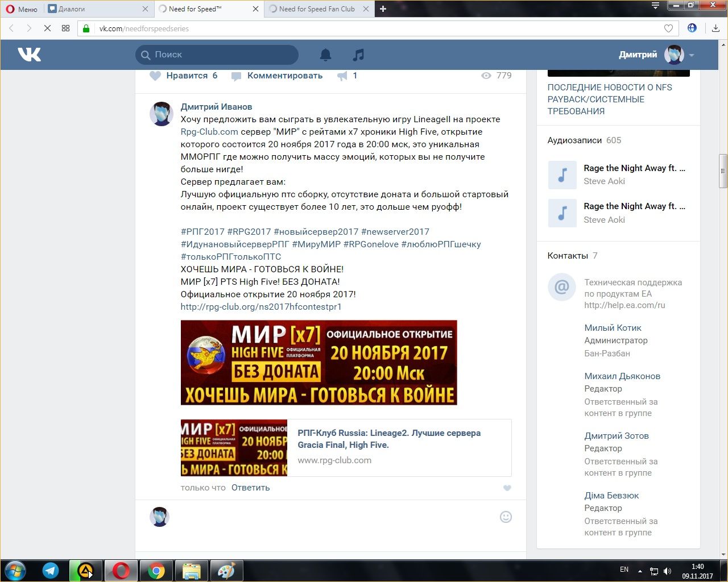Open the Windows Start button

point(15,571)
